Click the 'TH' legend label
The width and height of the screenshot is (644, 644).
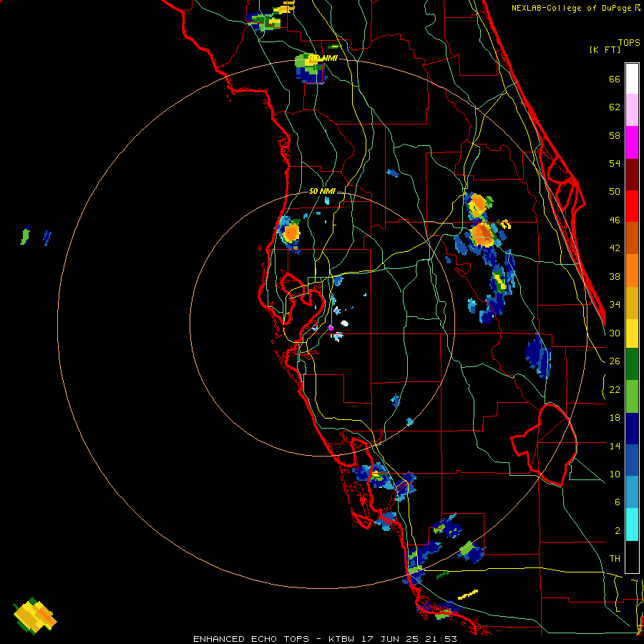pyautogui.click(x=615, y=559)
